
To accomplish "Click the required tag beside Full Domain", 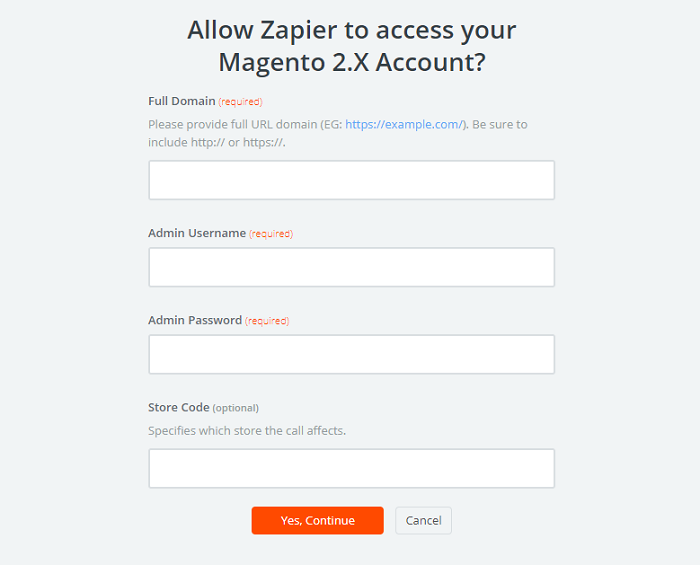I will [x=240, y=102].
